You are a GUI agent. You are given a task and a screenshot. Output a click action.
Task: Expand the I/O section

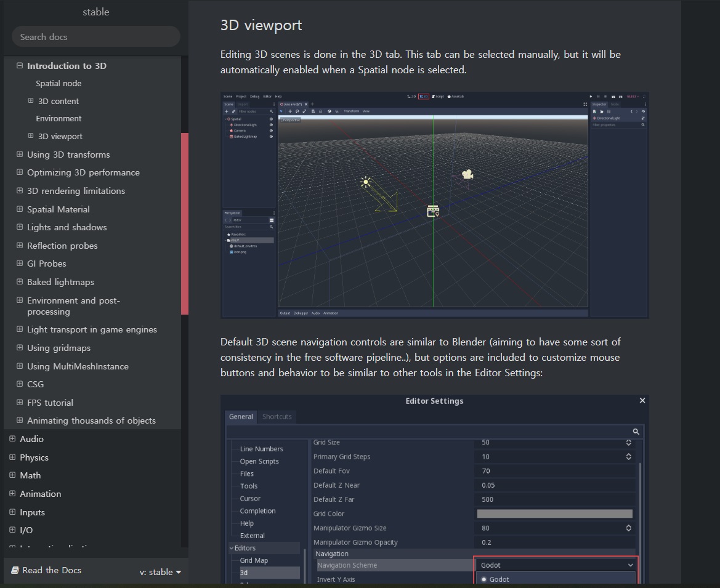(x=12, y=530)
